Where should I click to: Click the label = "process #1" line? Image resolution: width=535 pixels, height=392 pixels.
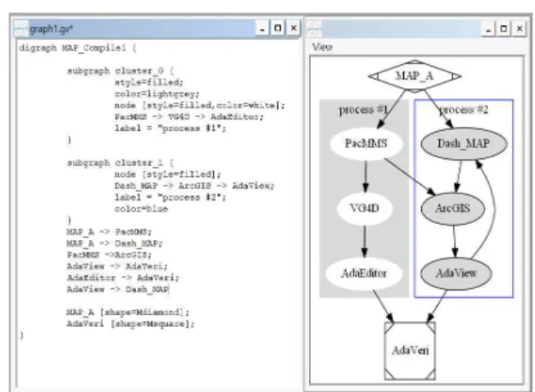point(170,128)
